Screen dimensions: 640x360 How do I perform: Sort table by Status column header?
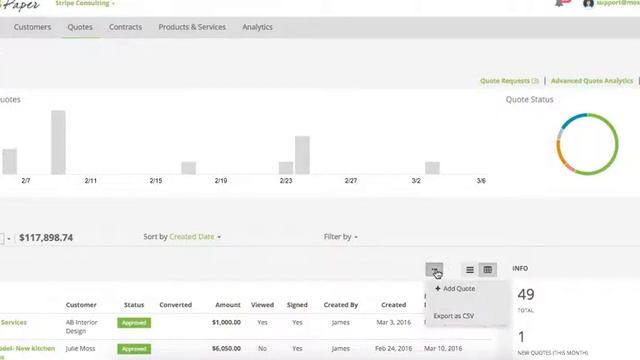(x=134, y=305)
